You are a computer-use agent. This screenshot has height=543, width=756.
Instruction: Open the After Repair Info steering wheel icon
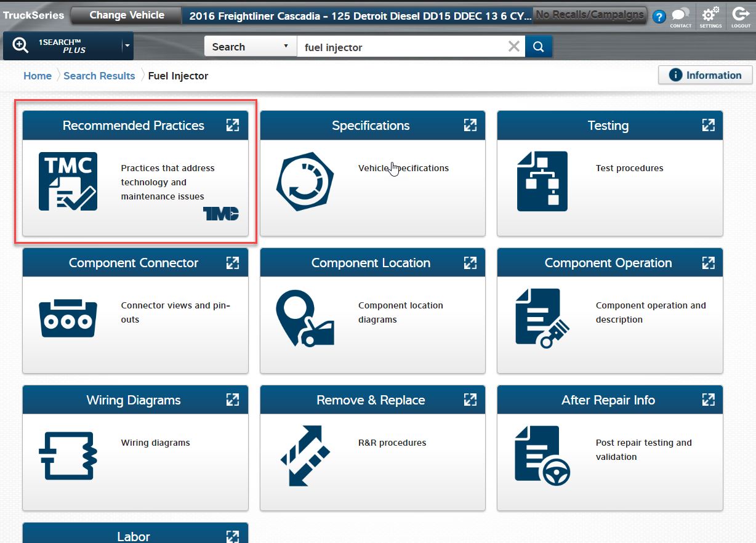coord(542,456)
